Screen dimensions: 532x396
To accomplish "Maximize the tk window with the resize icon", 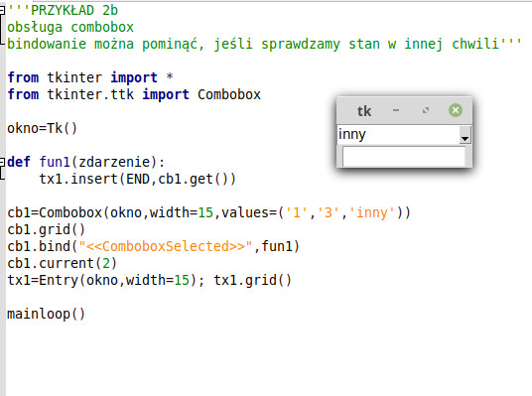I will [426, 110].
